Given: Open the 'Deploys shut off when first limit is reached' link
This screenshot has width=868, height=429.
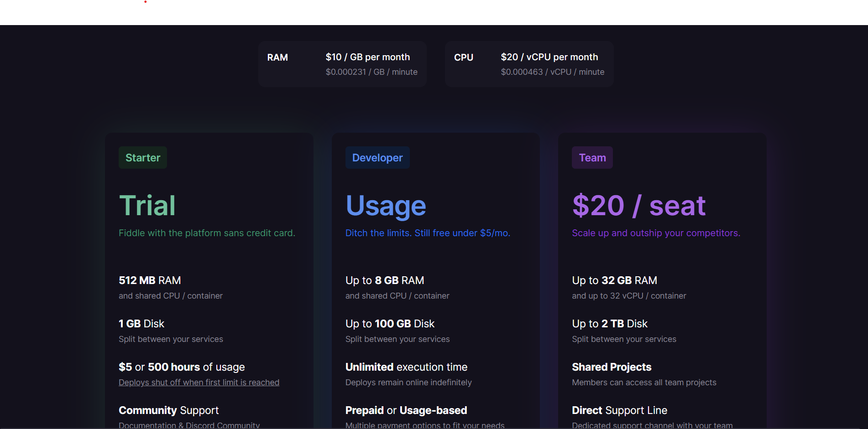Looking at the screenshot, I should pyautogui.click(x=199, y=382).
